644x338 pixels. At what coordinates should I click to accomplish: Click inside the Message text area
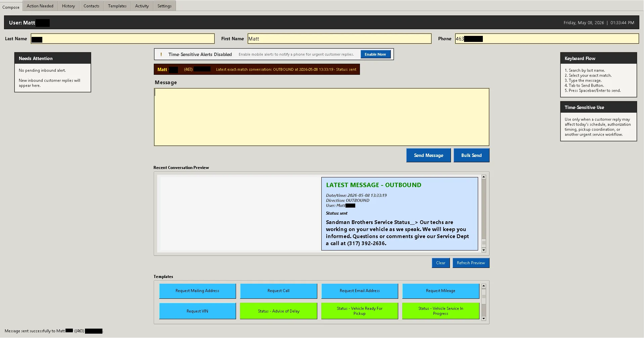coord(322,117)
